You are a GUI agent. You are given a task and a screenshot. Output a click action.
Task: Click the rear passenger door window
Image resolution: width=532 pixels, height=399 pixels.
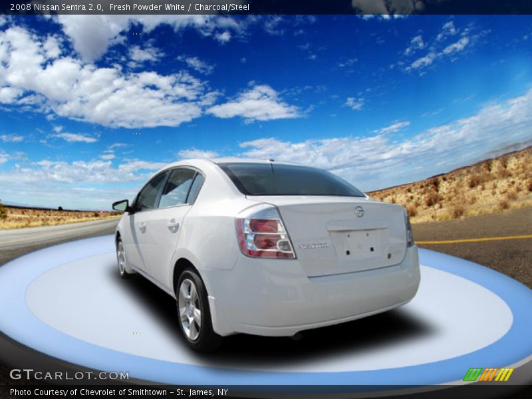[x=177, y=188]
